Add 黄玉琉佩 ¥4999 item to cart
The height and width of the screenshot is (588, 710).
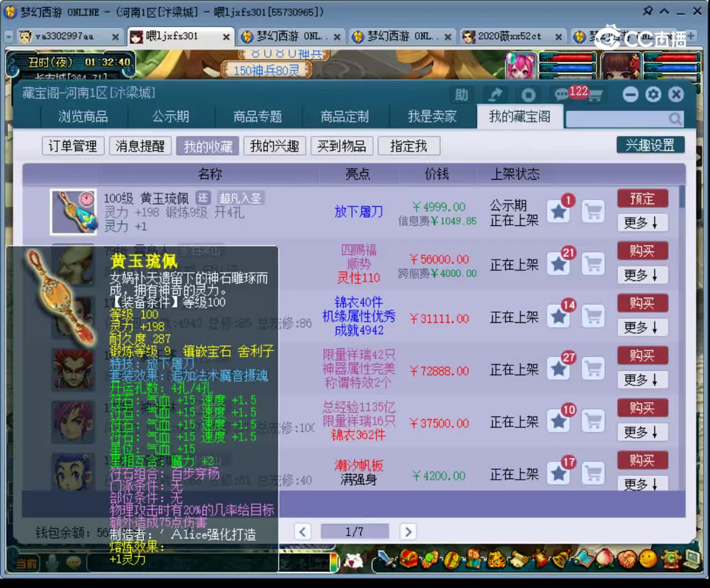[593, 211]
